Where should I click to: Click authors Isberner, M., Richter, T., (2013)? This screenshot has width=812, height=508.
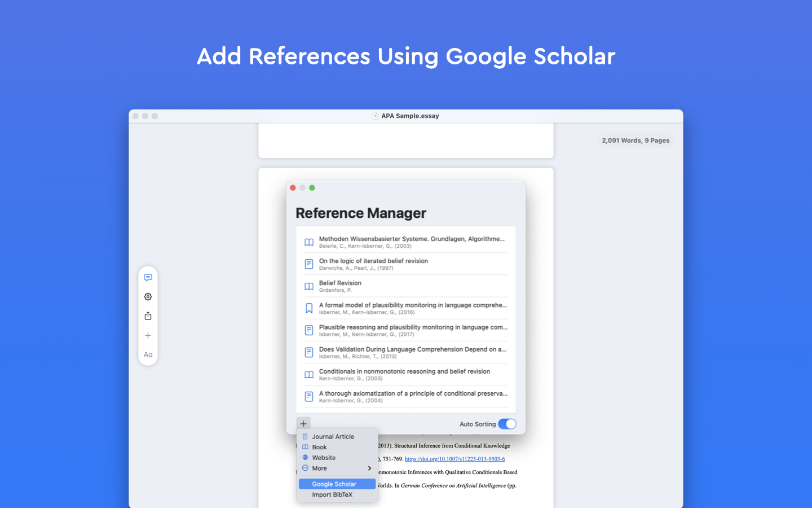point(358,356)
